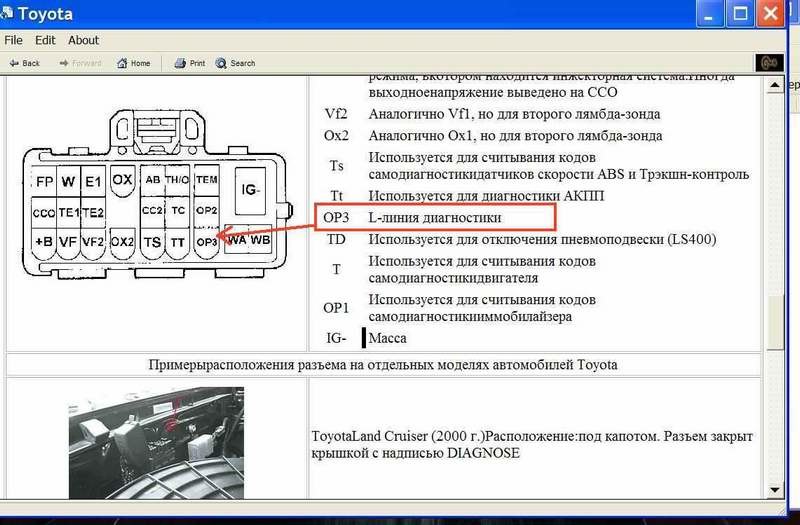The height and width of the screenshot is (525, 800).
Task: Click the LS400 pneumatic suspension description
Action: coord(542,239)
